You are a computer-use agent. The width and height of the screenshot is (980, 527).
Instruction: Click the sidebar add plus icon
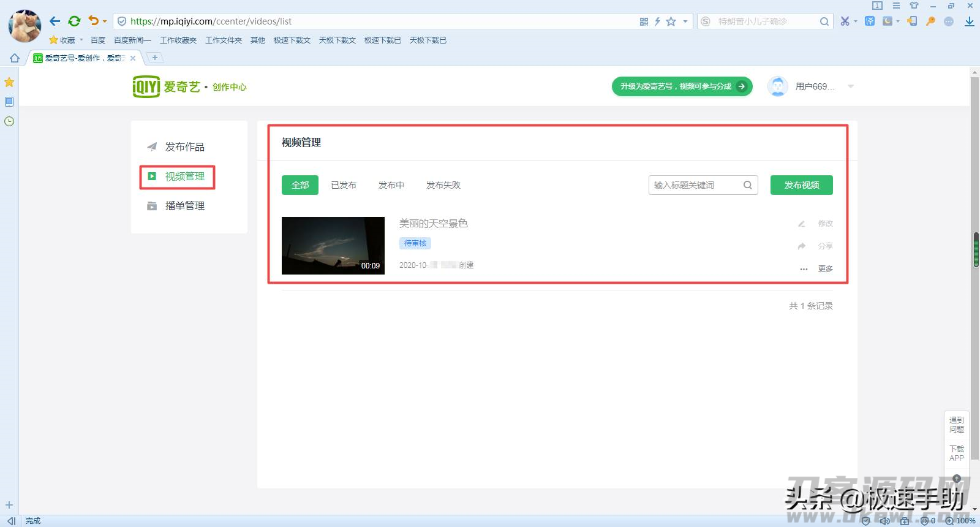point(9,505)
